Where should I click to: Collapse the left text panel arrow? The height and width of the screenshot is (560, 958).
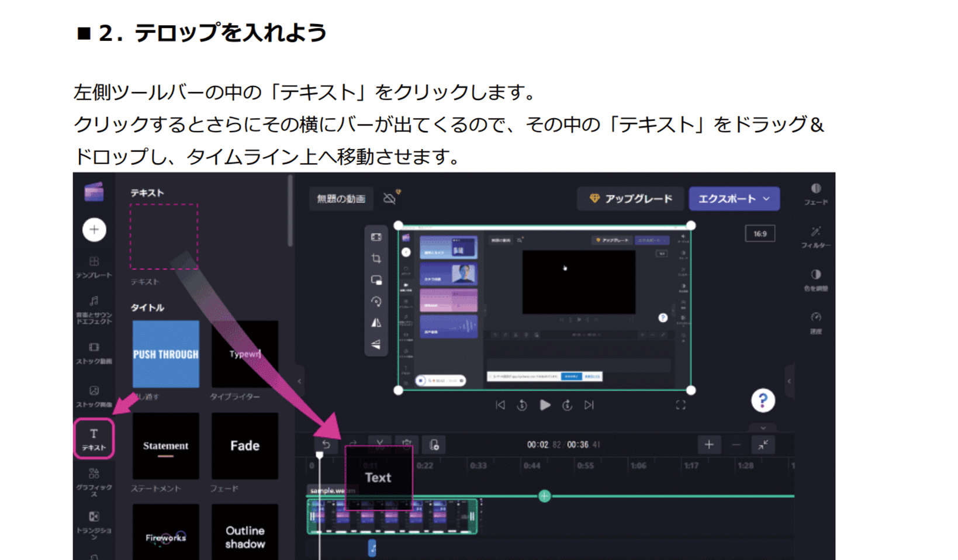click(299, 381)
